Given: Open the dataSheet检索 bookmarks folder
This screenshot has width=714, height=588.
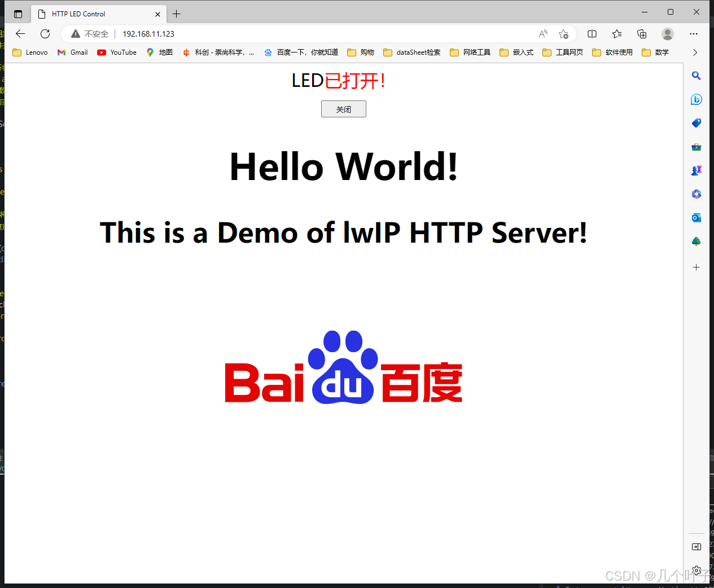Looking at the screenshot, I should pos(412,52).
